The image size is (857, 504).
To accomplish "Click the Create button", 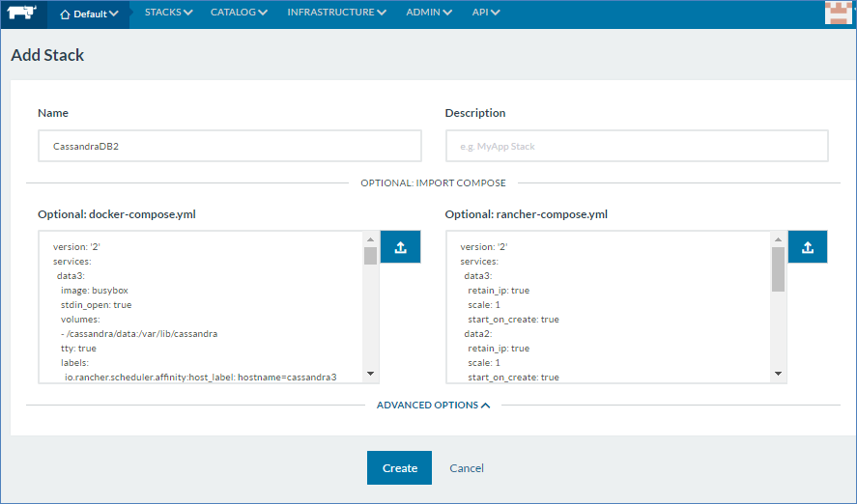I will pos(399,468).
